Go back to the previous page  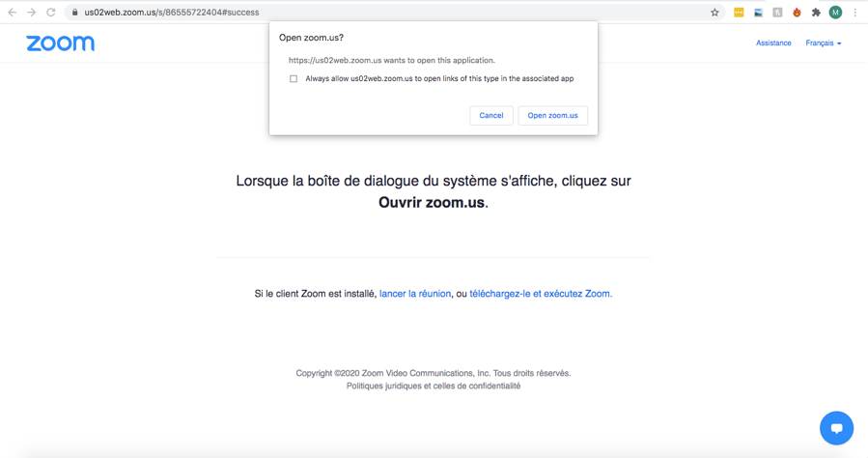point(13,13)
